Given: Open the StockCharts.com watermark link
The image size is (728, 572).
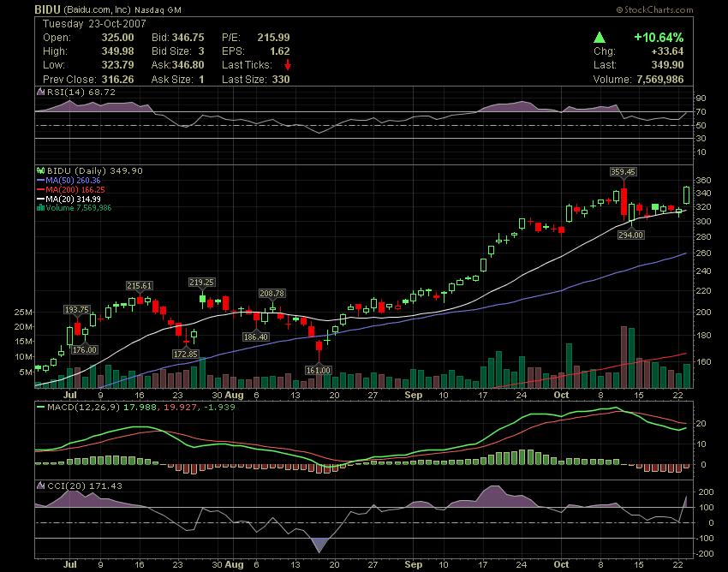Looking at the screenshot, I should pos(654,9).
